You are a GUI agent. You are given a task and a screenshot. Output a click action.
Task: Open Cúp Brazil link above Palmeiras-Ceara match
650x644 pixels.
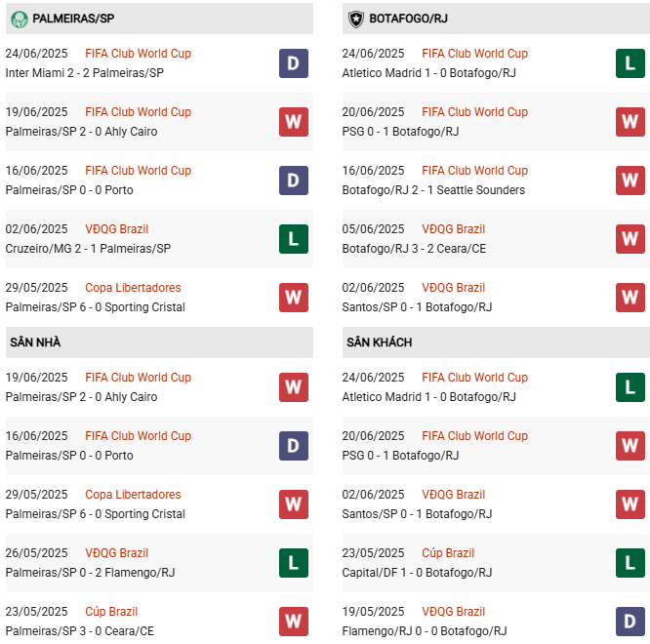pos(111,612)
